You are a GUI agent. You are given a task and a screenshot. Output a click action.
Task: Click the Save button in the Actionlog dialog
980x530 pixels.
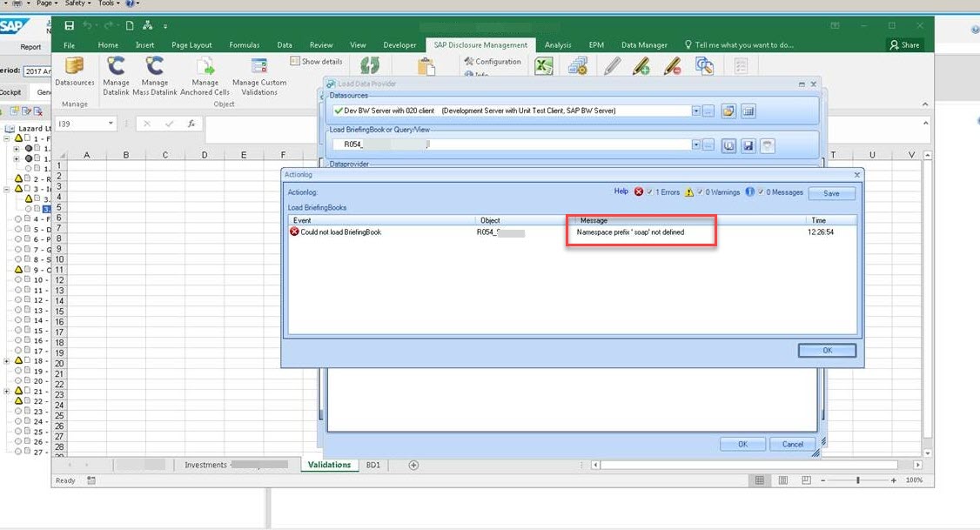coord(831,193)
